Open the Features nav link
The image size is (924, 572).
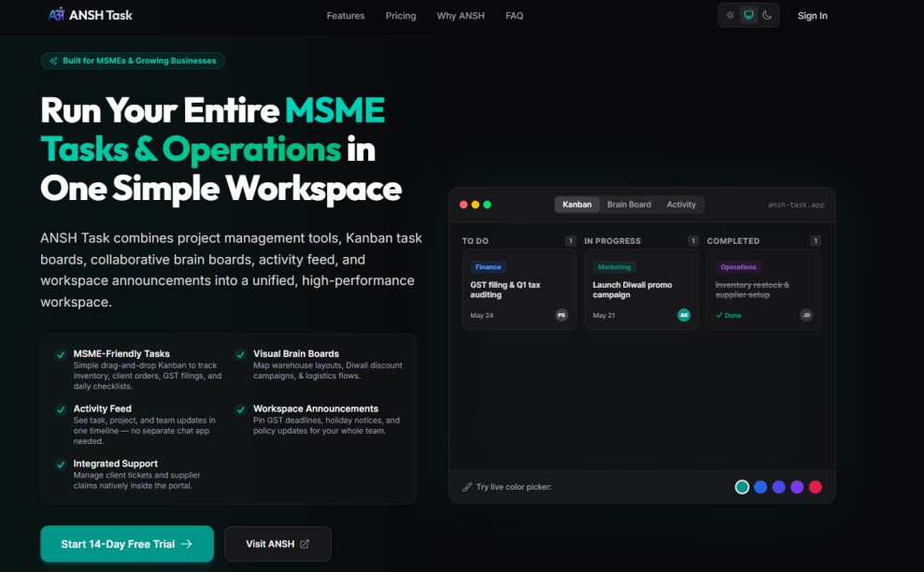pyautogui.click(x=346, y=16)
